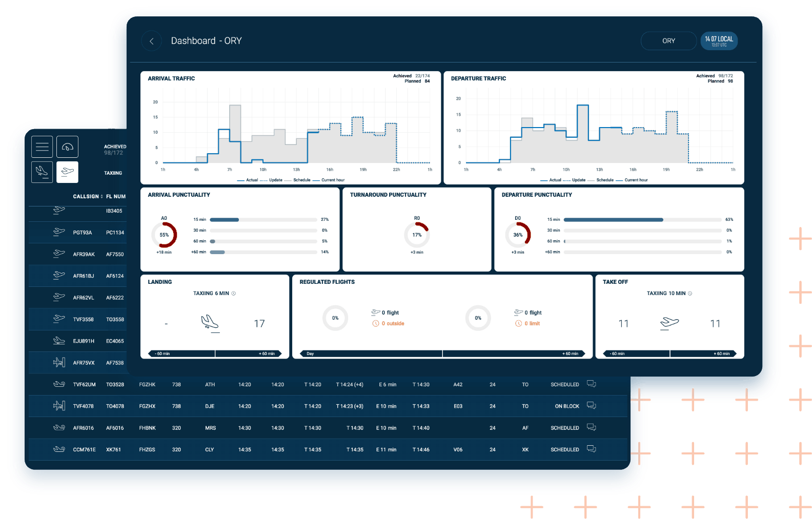
Task: Click the on-block gate icon on the TVF4078 row
Action: tap(59, 406)
